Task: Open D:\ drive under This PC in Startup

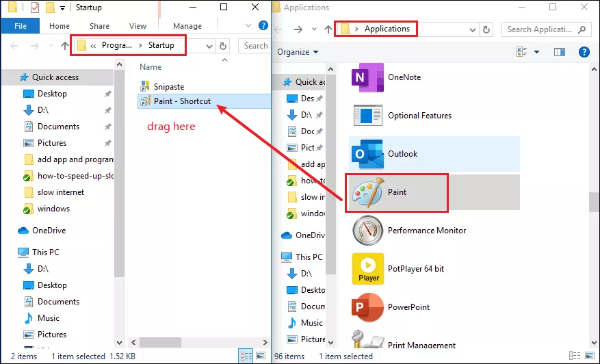Action: [36, 269]
